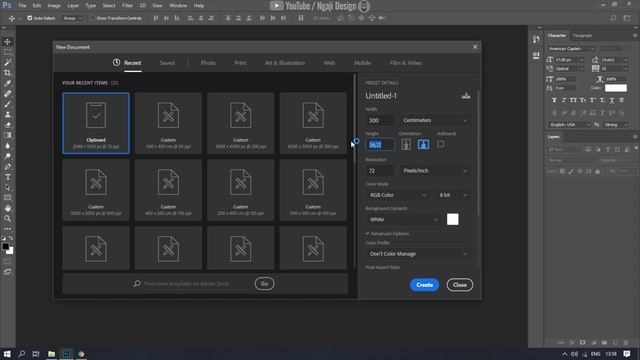The height and width of the screenshot is (360, 640).
Task: Click the Close button in New Document dialog
Action: click(x=460, y=285)
